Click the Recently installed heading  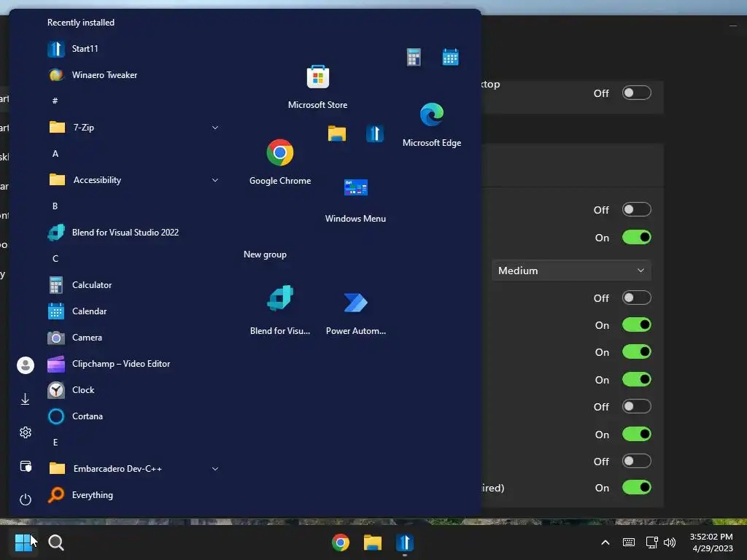click(80, 23)
